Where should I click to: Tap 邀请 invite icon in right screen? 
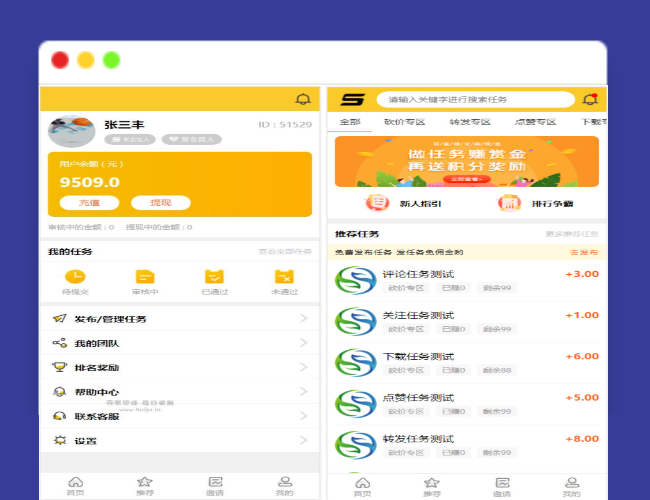pyautogui.click(x=502, y=483)
